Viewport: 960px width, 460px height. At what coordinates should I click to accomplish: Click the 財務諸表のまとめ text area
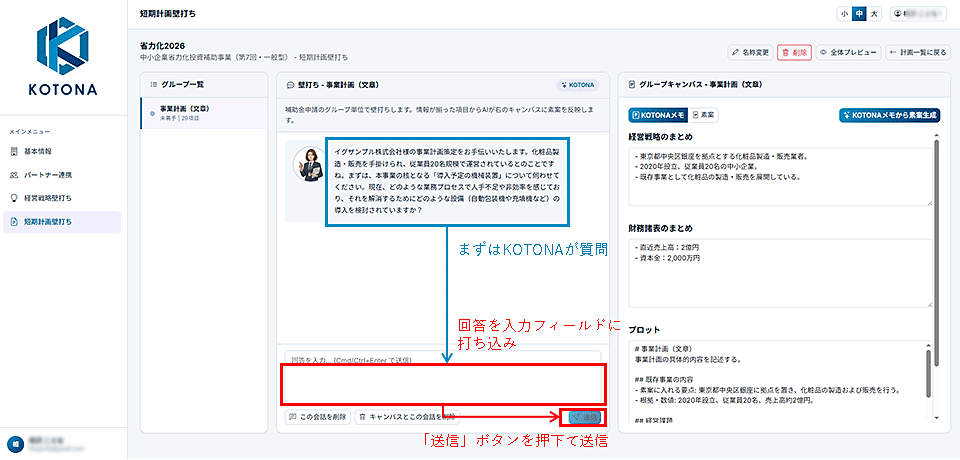coord(781,273)
